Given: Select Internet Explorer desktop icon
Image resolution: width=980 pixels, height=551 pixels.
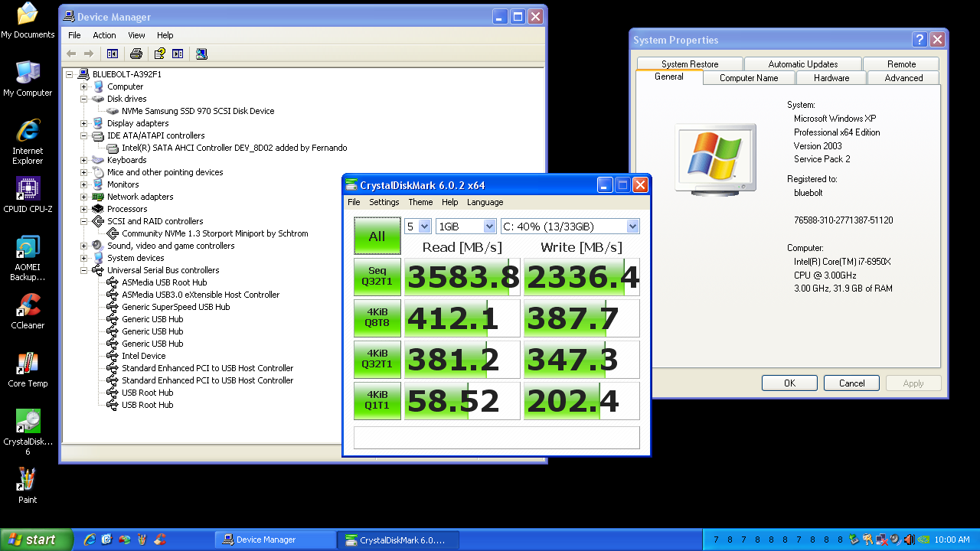Looking at the screenshot, I should click(28, 142).
